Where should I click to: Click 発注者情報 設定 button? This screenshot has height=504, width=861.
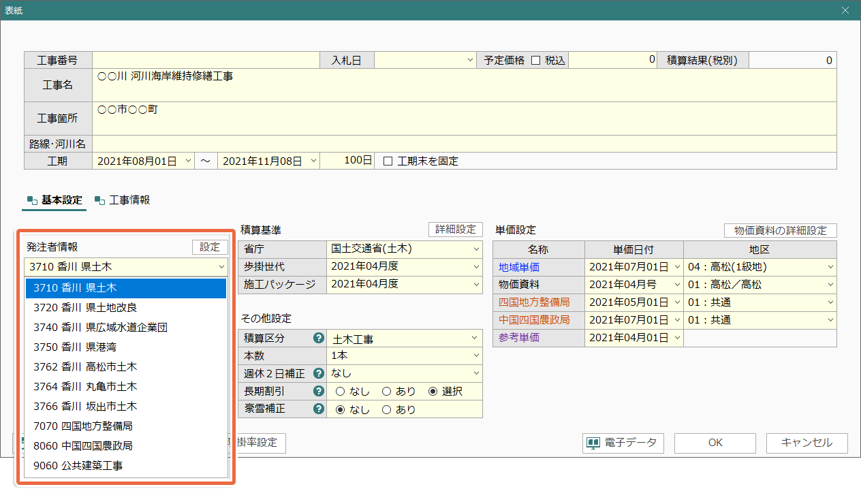pos(210,247)
